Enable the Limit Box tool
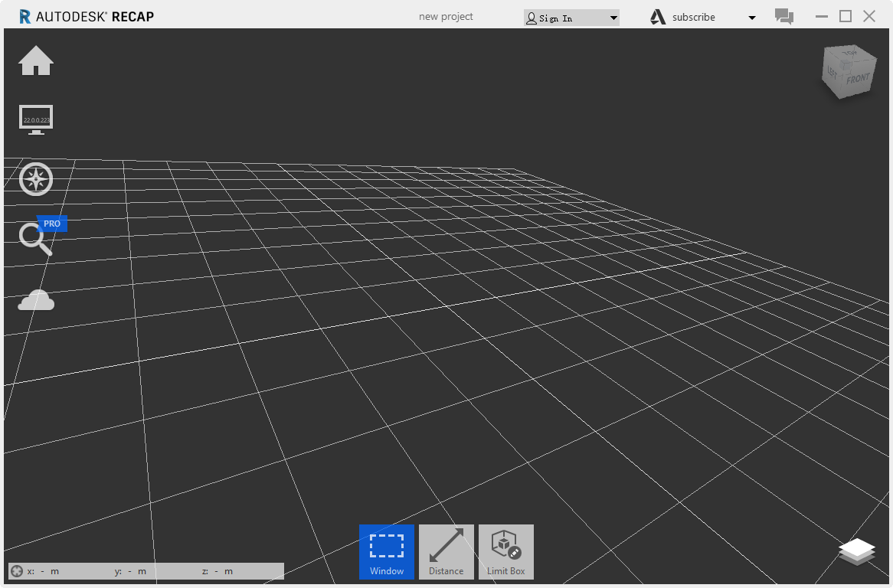 (x=506, y=551)
